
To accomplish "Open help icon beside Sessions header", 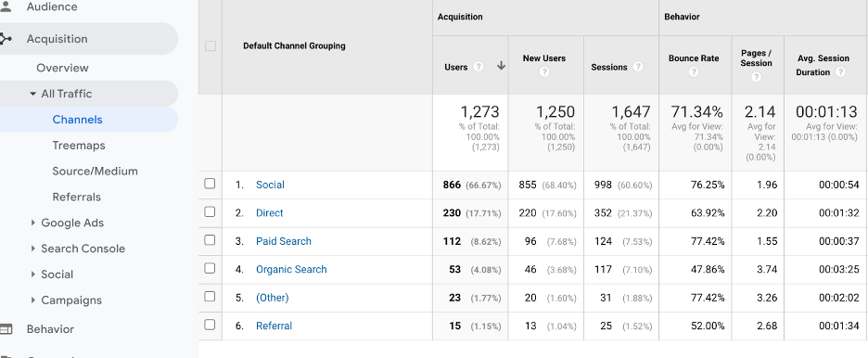I will (x=638, y=67).
